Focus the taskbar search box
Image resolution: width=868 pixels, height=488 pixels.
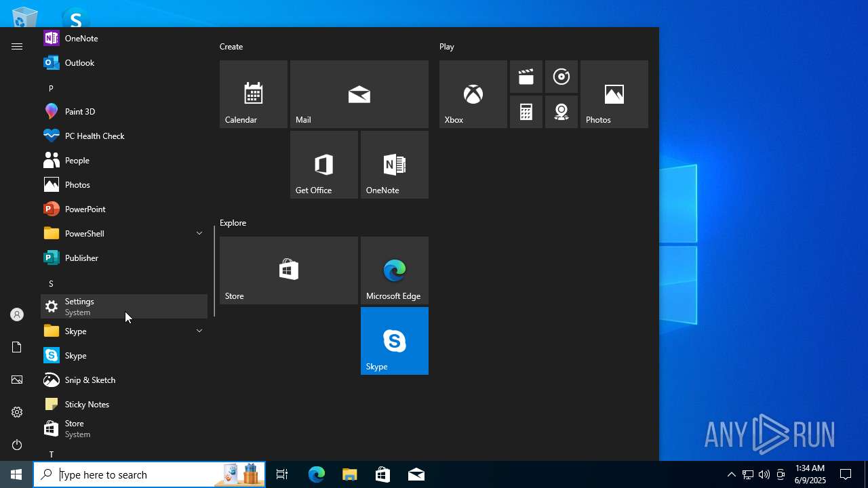tap(149, 474)
